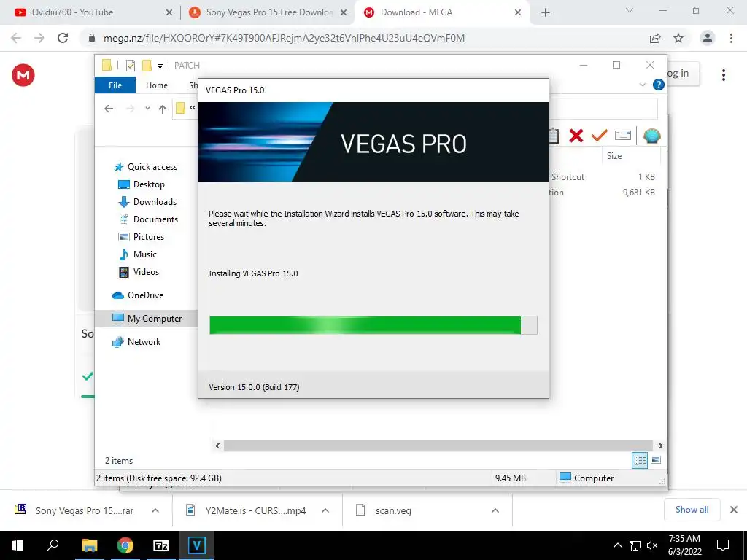Viewport: 747px width, 560px height.
Task: Open Explorer help question mark icon
Action: (x=659, y=85)
